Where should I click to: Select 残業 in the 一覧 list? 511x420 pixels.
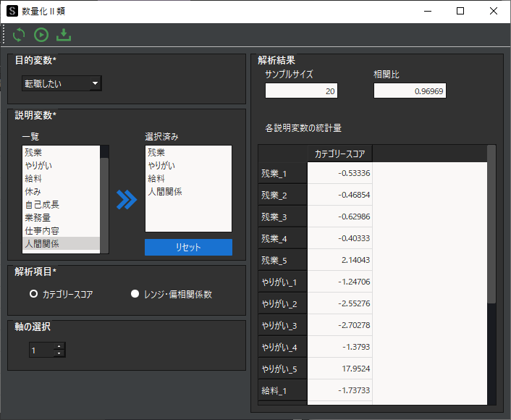[61, 152]
